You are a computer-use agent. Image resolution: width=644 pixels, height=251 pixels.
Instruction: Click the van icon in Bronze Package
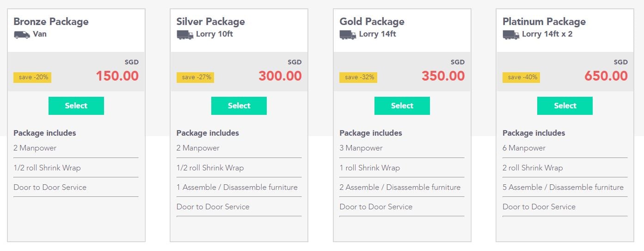point(22,35)
